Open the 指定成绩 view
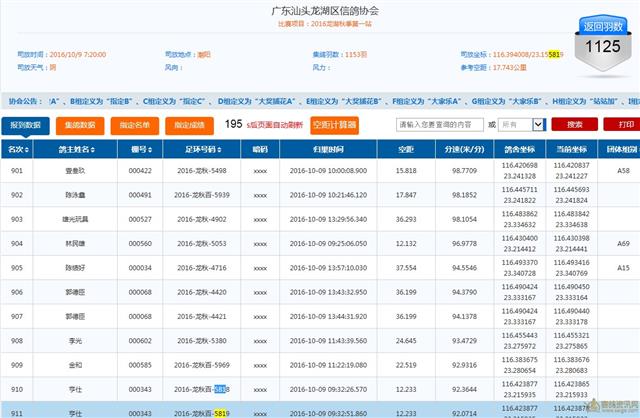 point(189,125)
